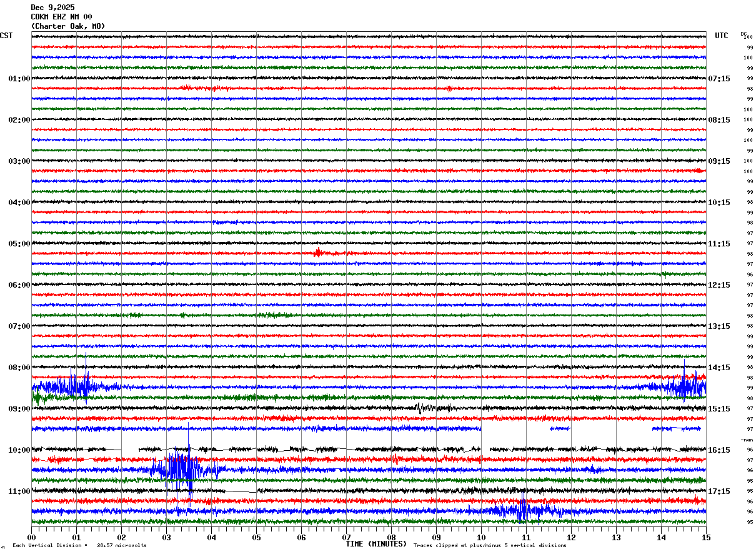Click minute tick label "10" on bottom axis
Screen dimensions: 756x554
coord(481,537)
